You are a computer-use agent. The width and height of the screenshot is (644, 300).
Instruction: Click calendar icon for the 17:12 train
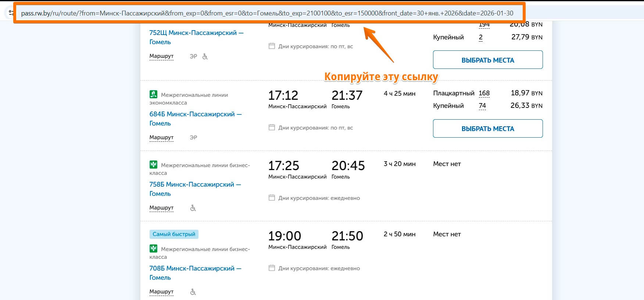(272, 127)
